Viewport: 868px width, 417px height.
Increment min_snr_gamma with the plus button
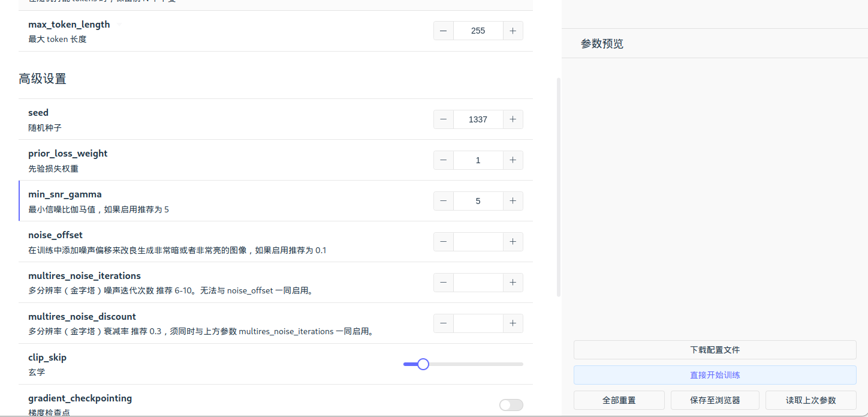point(513,200)
